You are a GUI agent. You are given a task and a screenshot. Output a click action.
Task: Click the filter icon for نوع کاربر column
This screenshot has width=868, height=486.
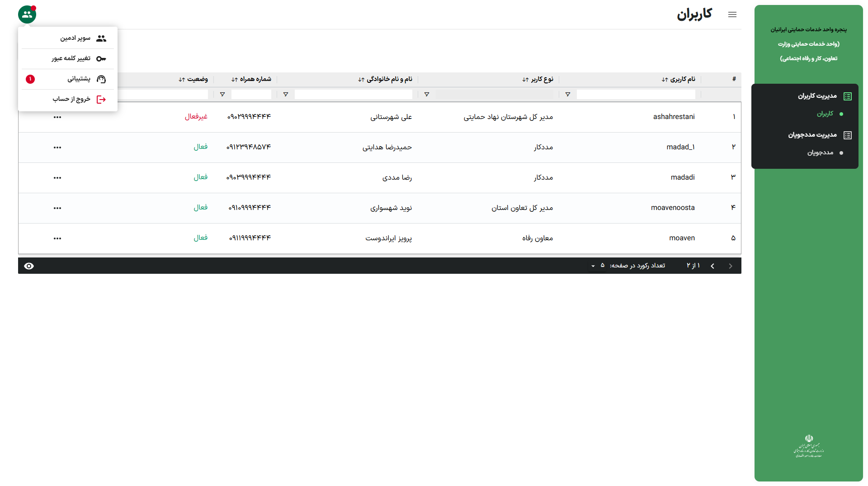(x=427, y=95)
